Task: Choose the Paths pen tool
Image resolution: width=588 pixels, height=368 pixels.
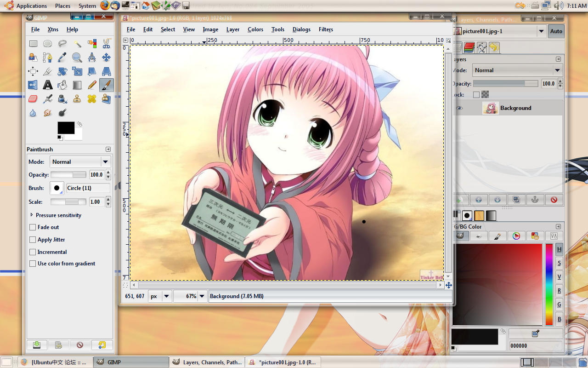Action: pyautogui.click(x=47, y=57)
